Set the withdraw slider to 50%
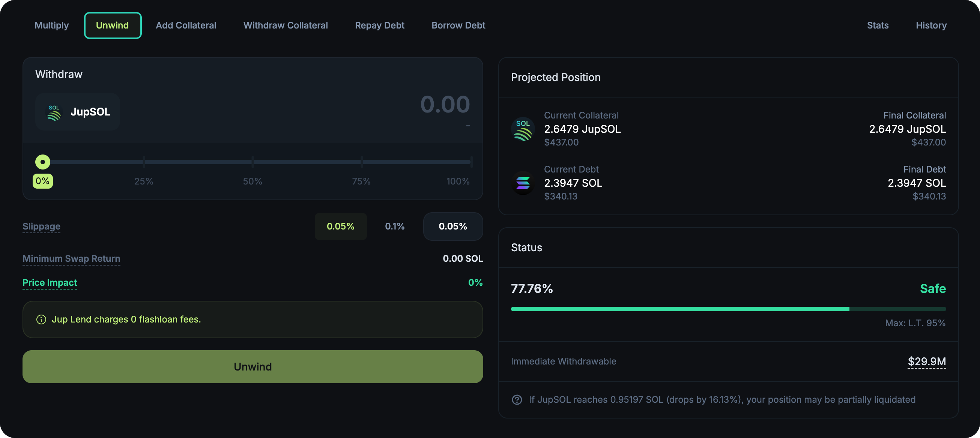980x438 pixels. point(253,162)
